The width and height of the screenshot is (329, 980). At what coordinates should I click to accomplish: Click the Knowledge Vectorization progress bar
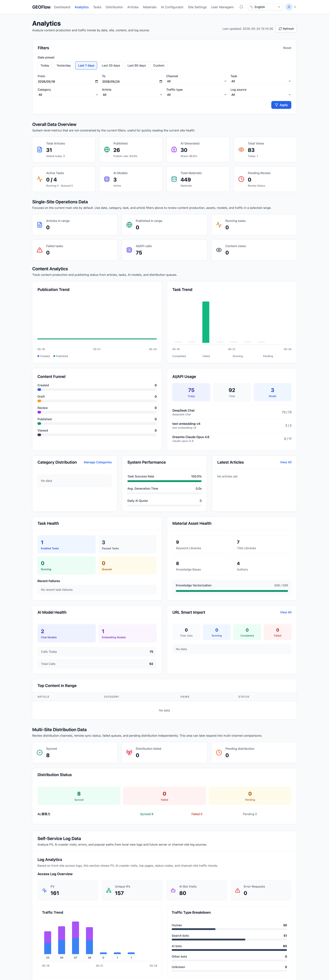point(232,591)
